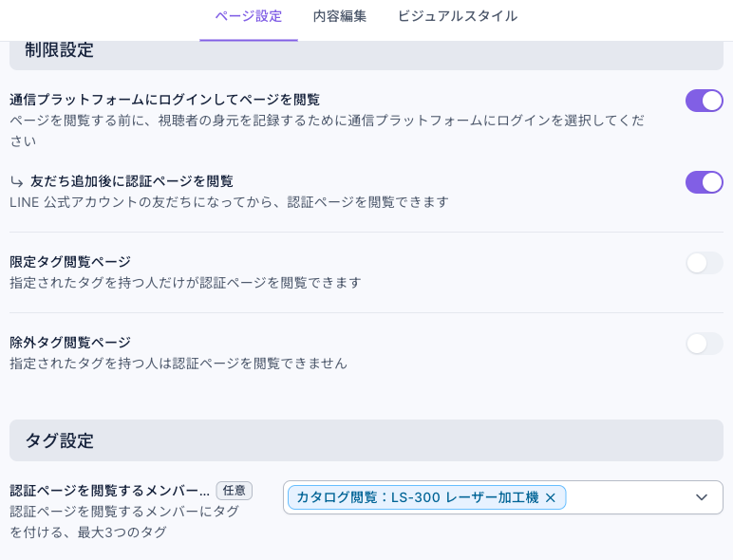Click the 通信プラットフォームにログインしてページを閲覧 label
The height and width of the screenshot is (560, 733).
(x=164, y=100)
